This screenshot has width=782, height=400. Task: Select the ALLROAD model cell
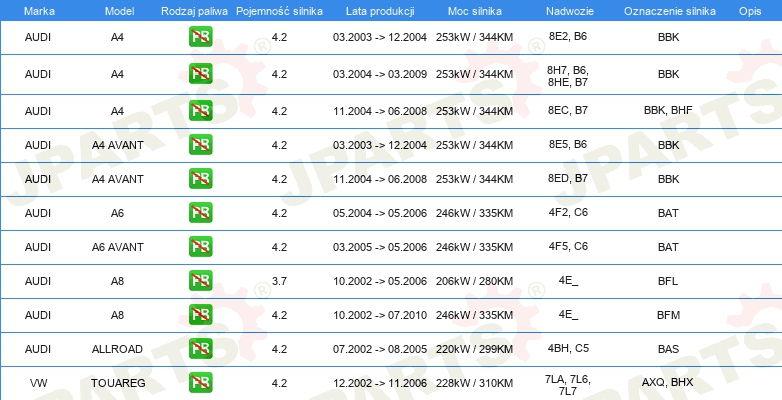point(117,349)
